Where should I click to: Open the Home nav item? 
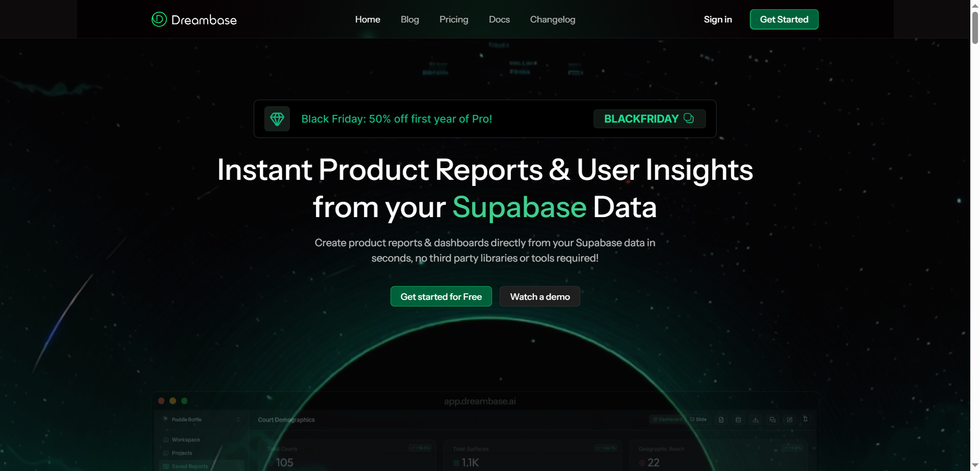[x=367, y=19]
